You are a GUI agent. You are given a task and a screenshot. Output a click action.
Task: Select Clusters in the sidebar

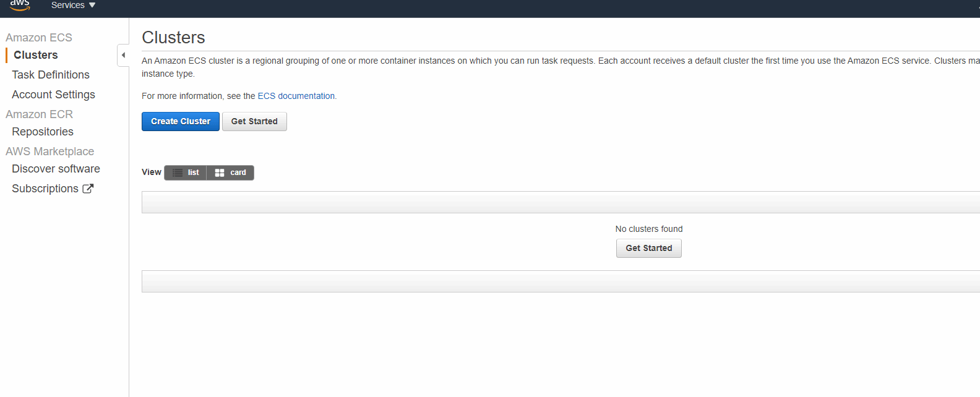click(36, 55)
